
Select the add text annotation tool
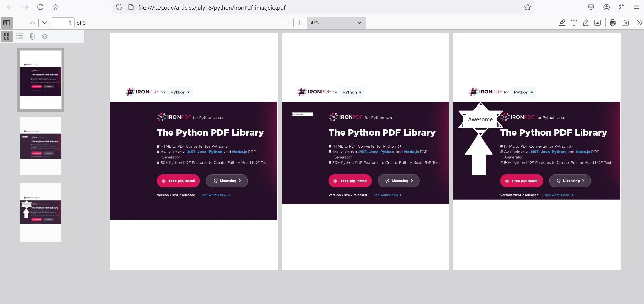click(x=574, y=23)
